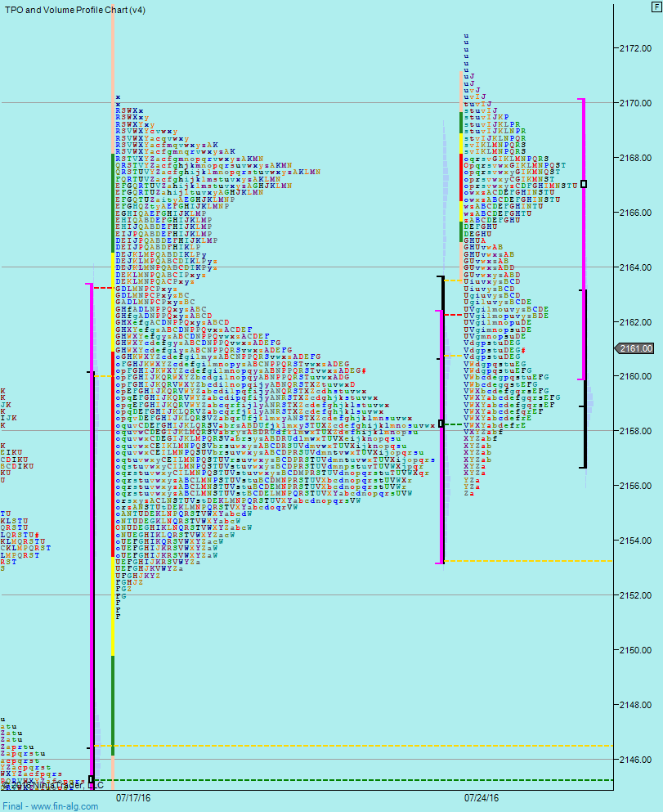The width and height of the screenshot is (663, 812).
Task: Click the square marker on the bottom-left magenta bar
Action: (91, 778)
